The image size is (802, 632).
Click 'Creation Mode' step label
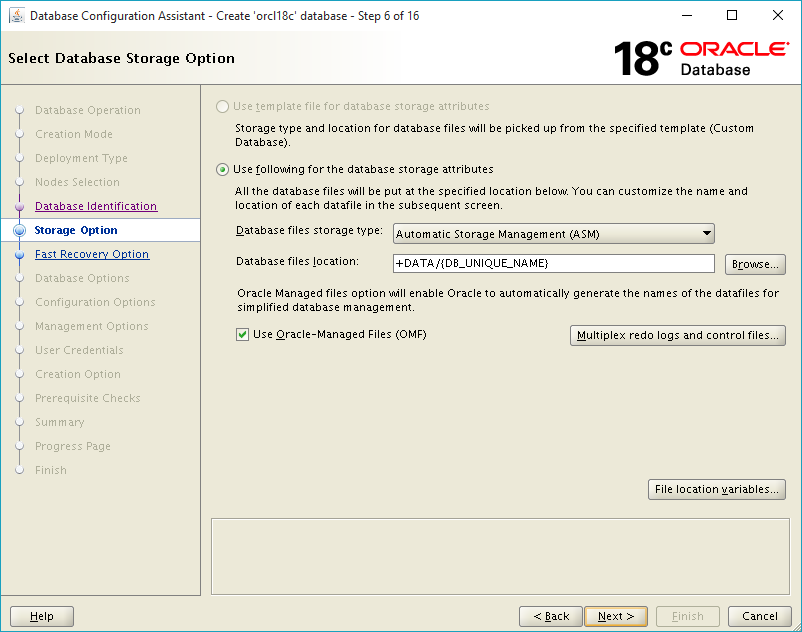coord(74,134)
